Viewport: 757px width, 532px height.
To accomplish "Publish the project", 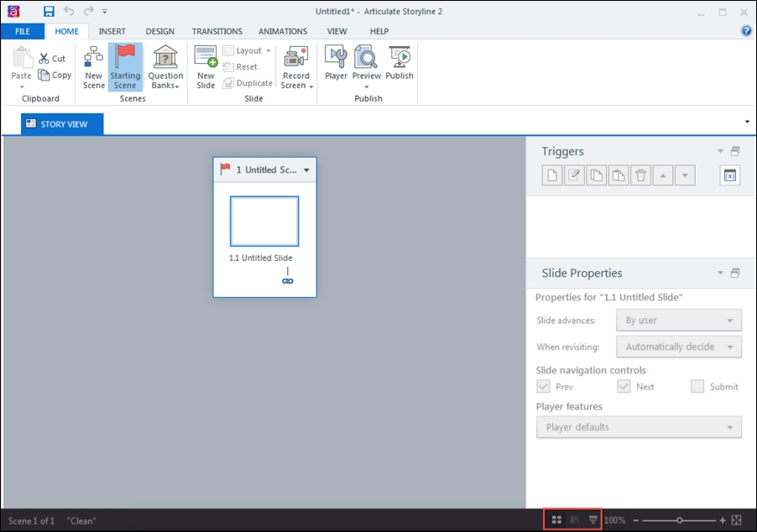I will (399, 63).
